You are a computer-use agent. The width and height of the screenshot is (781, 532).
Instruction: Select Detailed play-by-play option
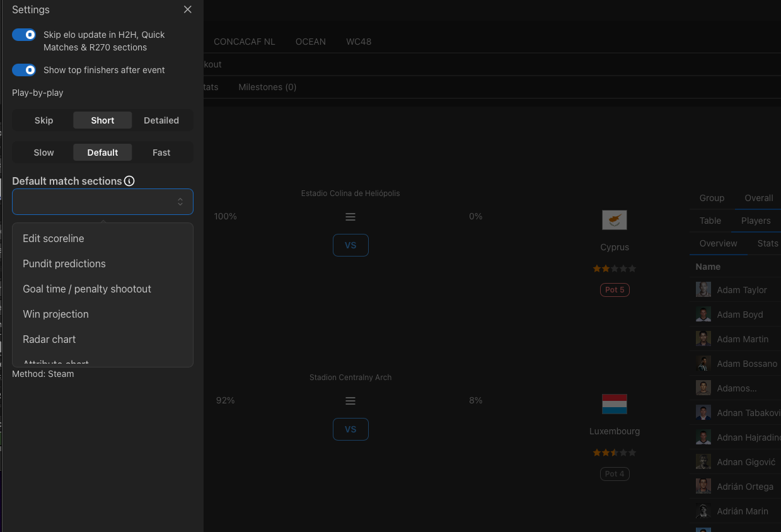point(161,120)
